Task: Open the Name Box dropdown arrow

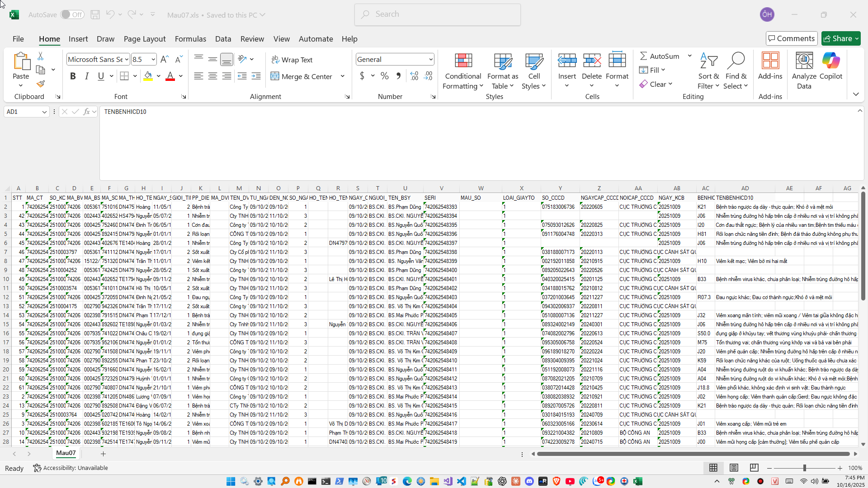Action: [44, 112]
